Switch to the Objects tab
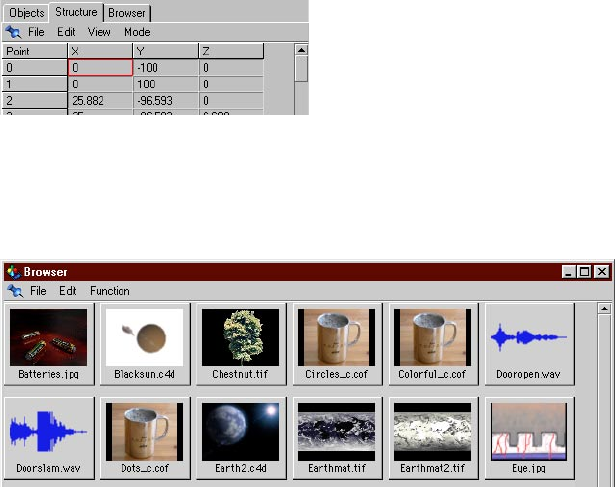The image size is (615, 487). (26, 13)
